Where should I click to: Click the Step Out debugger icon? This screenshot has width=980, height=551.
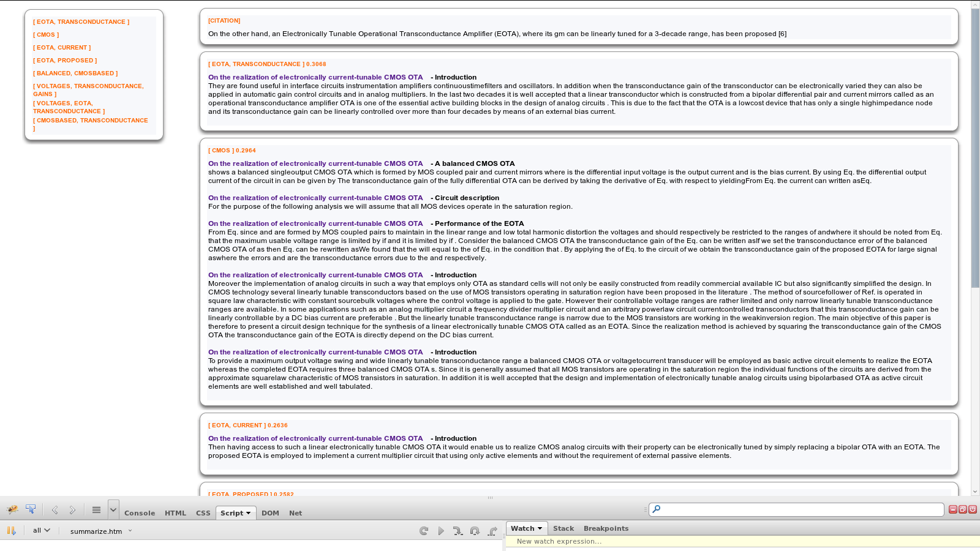click(492, 531)
